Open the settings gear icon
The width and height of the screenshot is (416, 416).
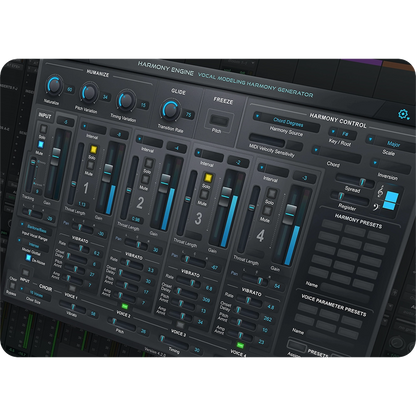click(x=403, y=115)
